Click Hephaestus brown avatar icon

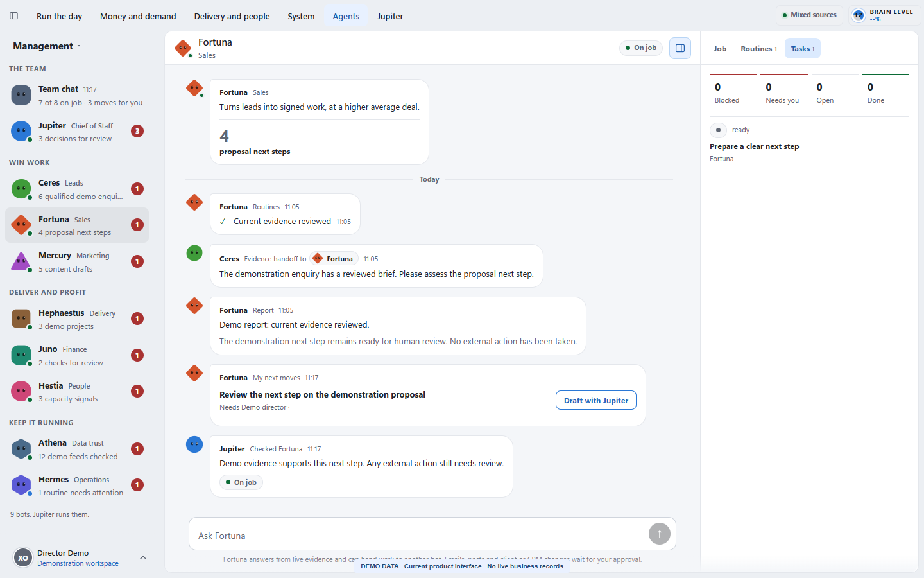pos(21,319)
